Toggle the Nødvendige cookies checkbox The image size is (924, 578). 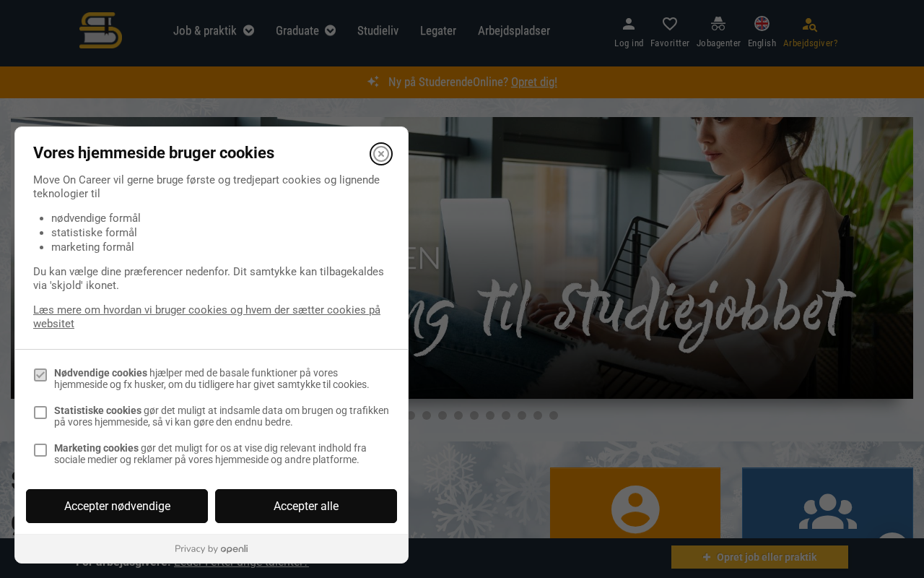pos(40,375)
